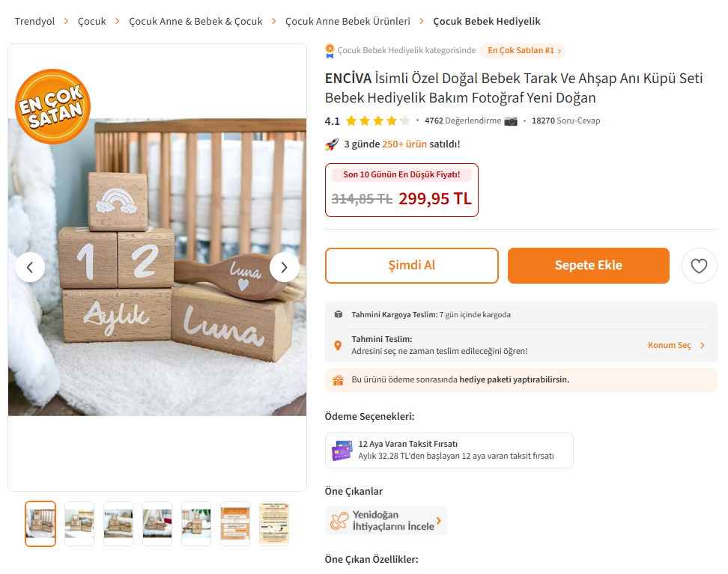
Task: Show previous product image with left arrow
Action: point(30,267)
